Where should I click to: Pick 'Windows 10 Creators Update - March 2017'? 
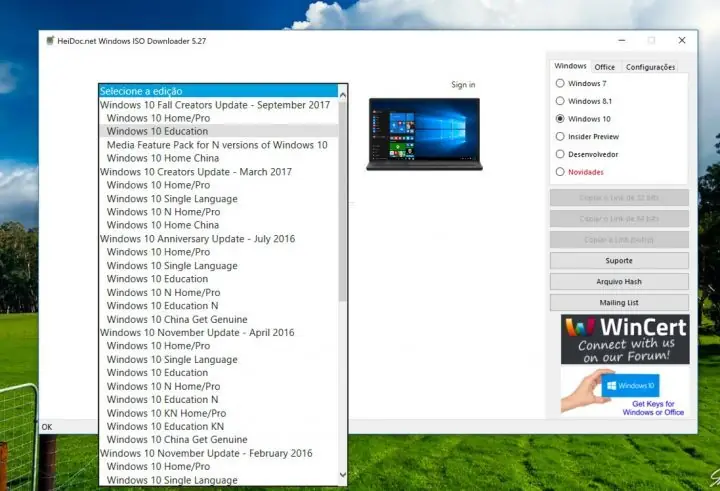[219, 172]
